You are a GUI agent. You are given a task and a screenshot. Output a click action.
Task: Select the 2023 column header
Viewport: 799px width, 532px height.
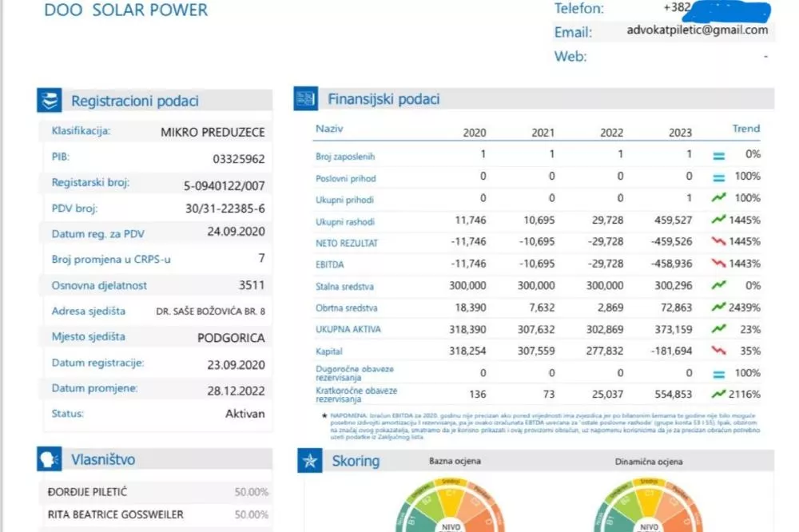pos(679,133)
